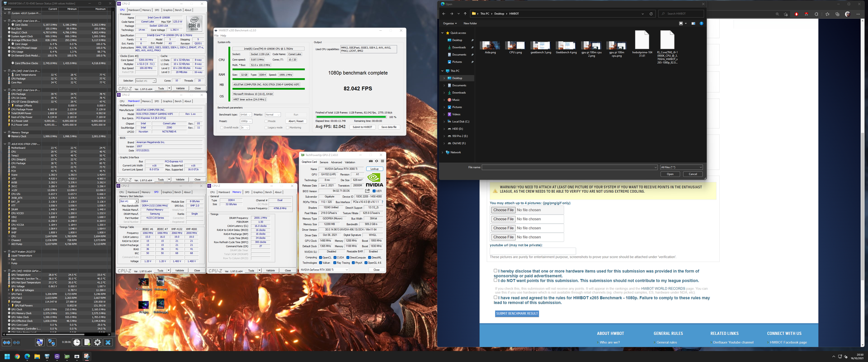Open Benchmark type 64-bit dropdown
Image resolution: width=868 pixels, height=362 pixels.
[246, 114]
